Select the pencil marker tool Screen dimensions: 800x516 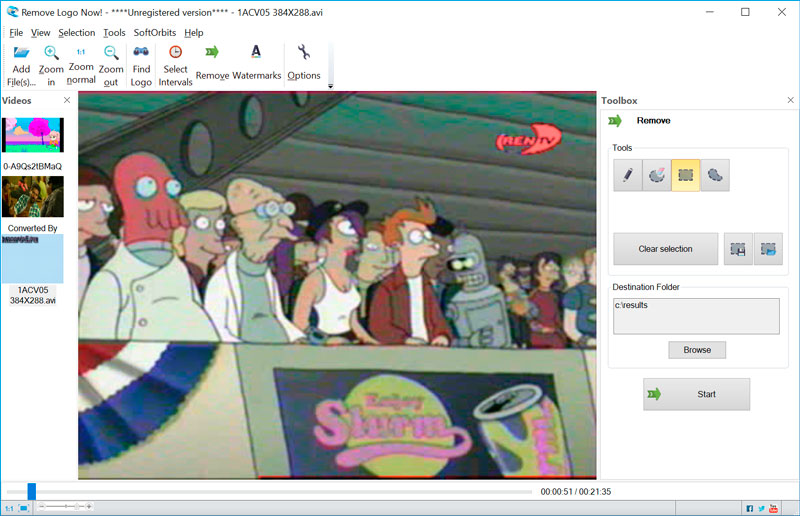[x=628, y=175]
